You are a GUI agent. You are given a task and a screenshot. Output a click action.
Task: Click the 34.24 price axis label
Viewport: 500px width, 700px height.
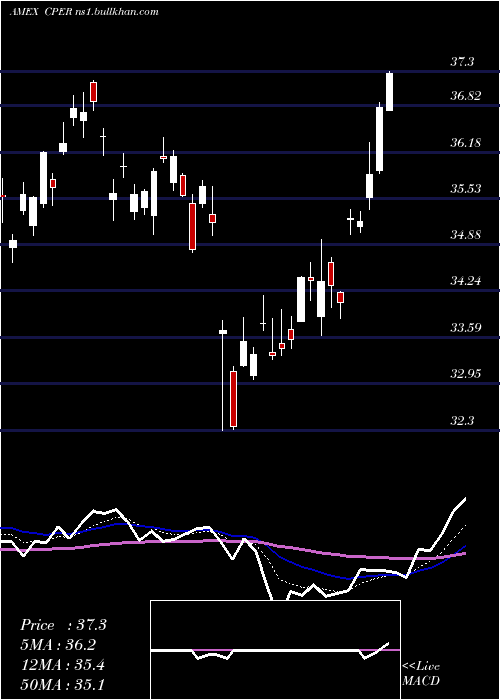click(465, 281)
